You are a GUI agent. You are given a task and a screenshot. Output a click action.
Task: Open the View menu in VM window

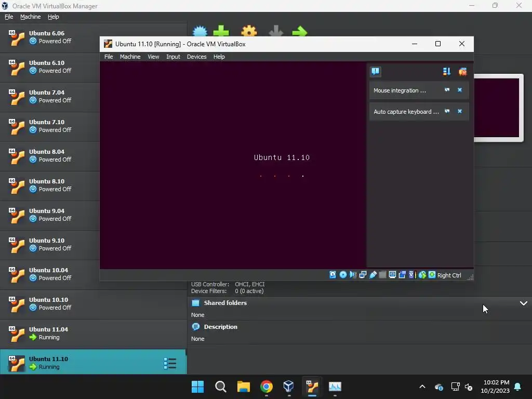tap(153, 57)
